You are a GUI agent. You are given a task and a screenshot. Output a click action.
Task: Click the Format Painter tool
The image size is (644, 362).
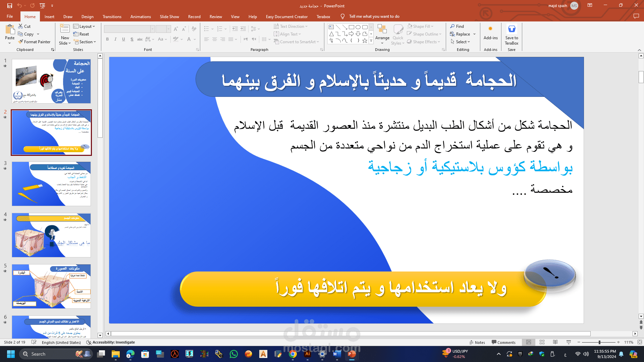(34, 42)
